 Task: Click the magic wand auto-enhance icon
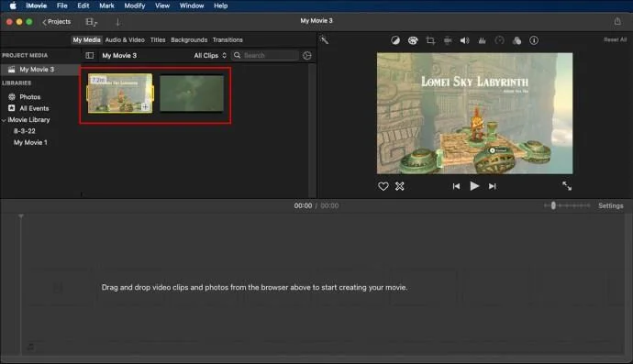coord(324,40)
